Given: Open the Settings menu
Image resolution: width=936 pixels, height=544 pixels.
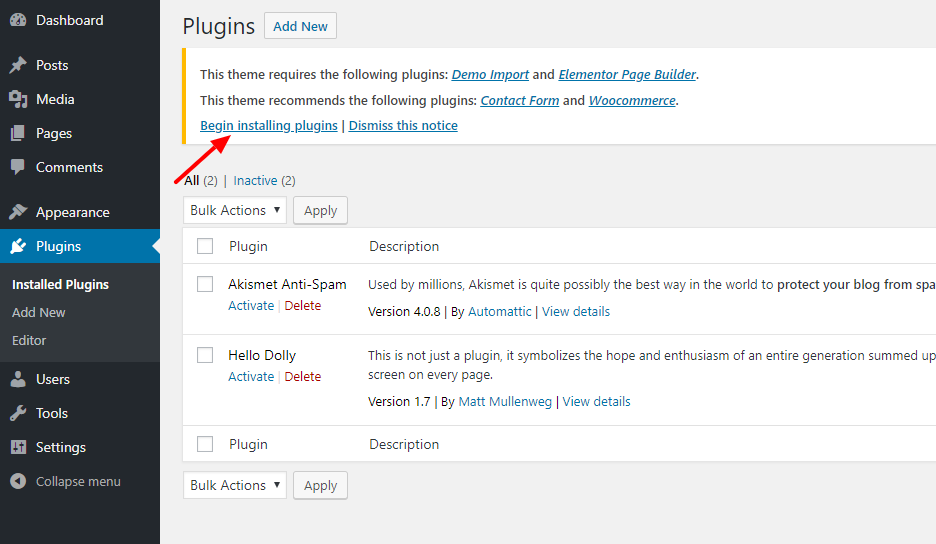Looking at the screenshot, I should tap(80, 447).
